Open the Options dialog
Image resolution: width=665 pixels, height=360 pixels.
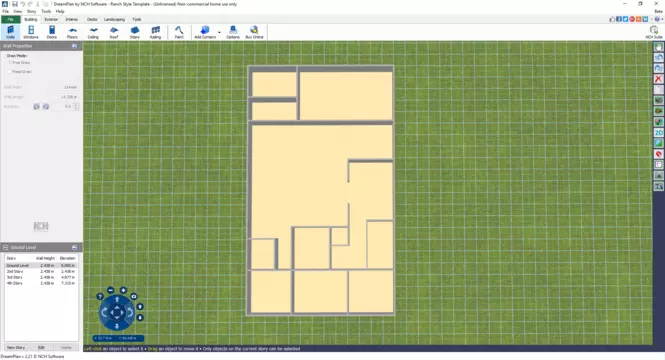click(233, 32)
